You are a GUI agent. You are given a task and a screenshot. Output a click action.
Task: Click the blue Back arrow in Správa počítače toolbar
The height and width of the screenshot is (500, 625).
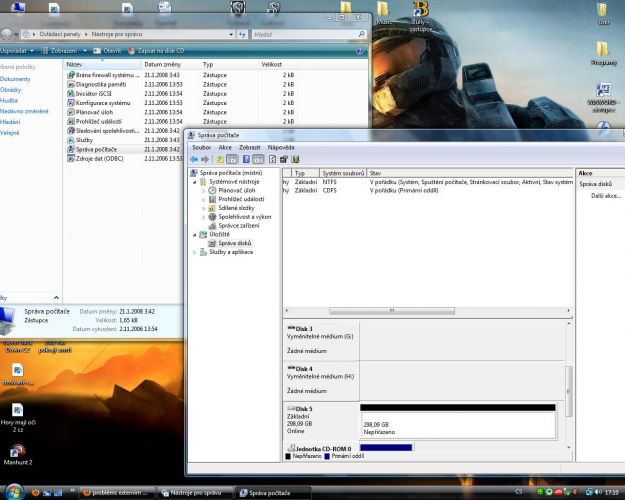tap(194, 159)
